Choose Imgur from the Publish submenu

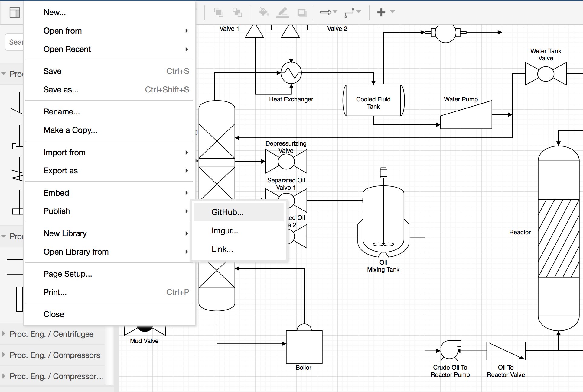[x=224, y=231]
